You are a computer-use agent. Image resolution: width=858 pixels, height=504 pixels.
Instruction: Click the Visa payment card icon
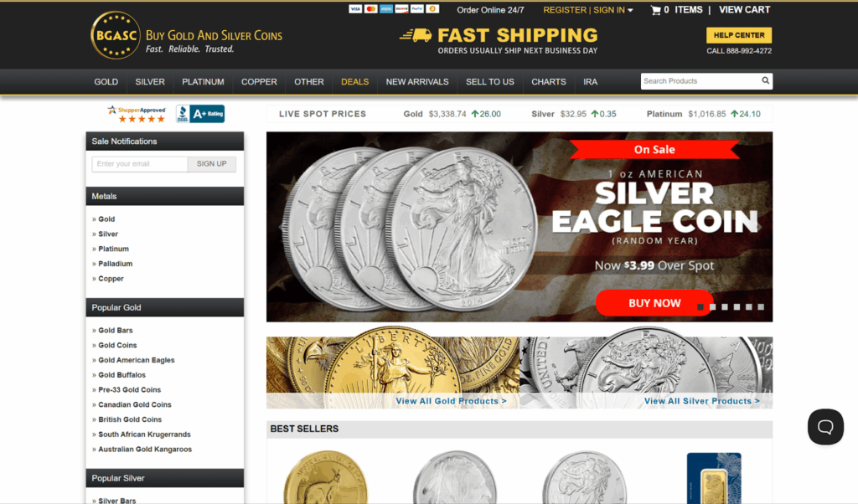(355, 9)
